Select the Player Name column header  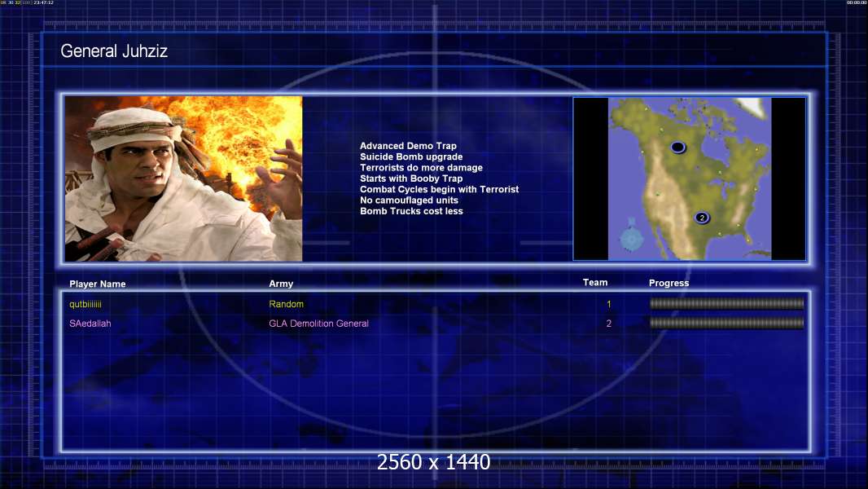click(x=98, y=284)
